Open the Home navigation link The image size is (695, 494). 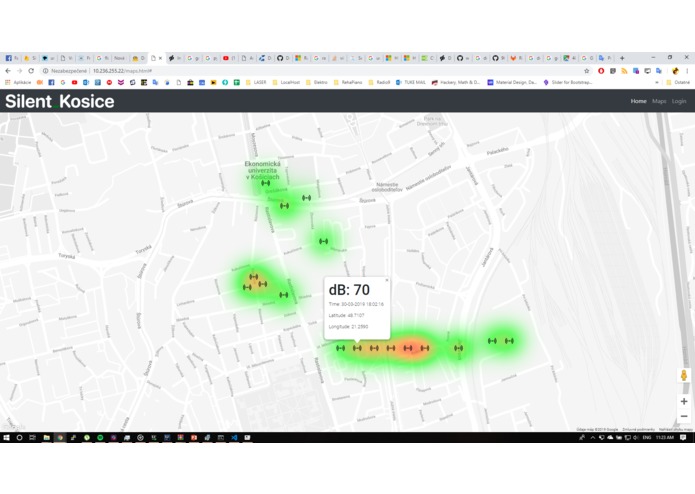[638, 101]
